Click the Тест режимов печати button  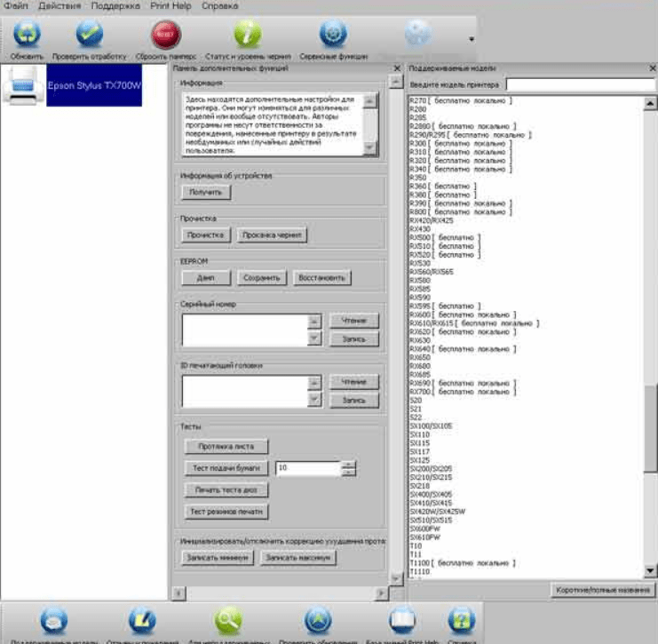click(x=226, y=512)
